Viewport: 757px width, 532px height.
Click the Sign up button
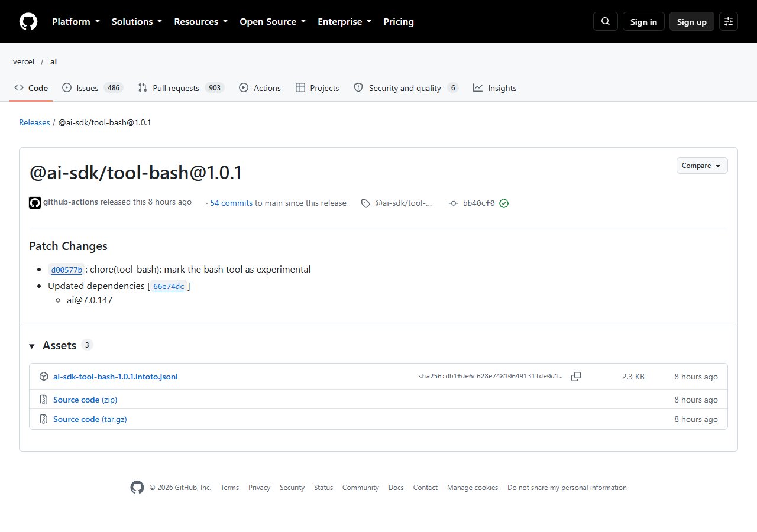pyautogui.click(x=692, y=21)
